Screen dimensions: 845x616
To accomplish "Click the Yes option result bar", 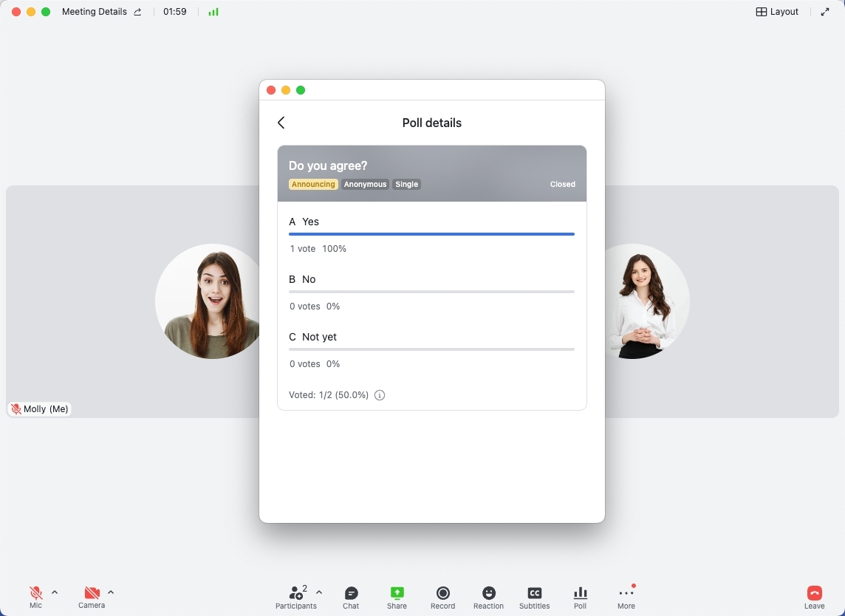I will coord(431,234).
